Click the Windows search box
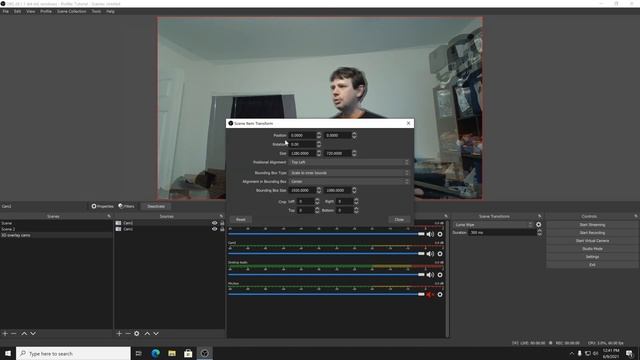This screenshot has width=640, height=360. click(73, 353)
